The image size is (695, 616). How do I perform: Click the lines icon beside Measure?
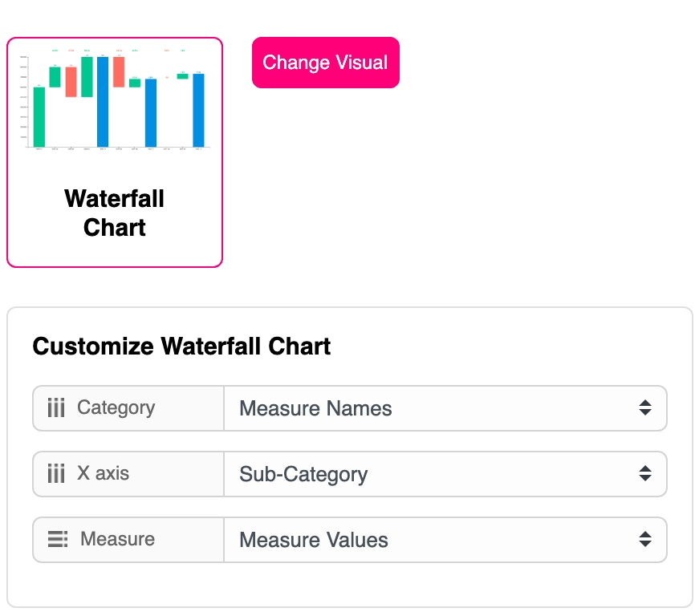[x=58, y=540]
